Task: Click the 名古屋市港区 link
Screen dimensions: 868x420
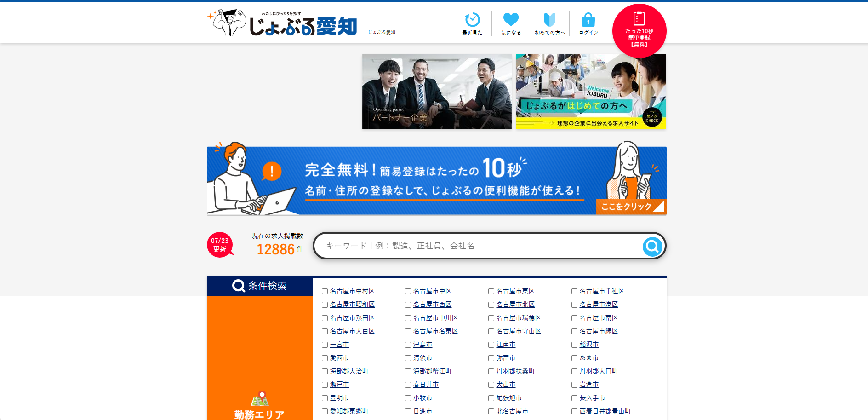Action: 599,305
